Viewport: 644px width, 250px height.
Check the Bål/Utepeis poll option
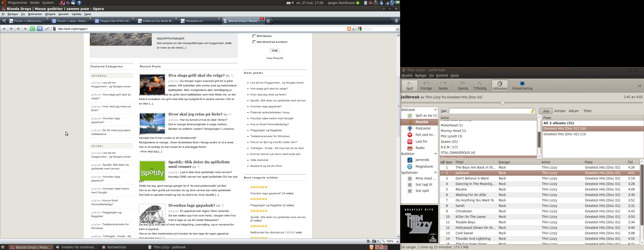254,36
